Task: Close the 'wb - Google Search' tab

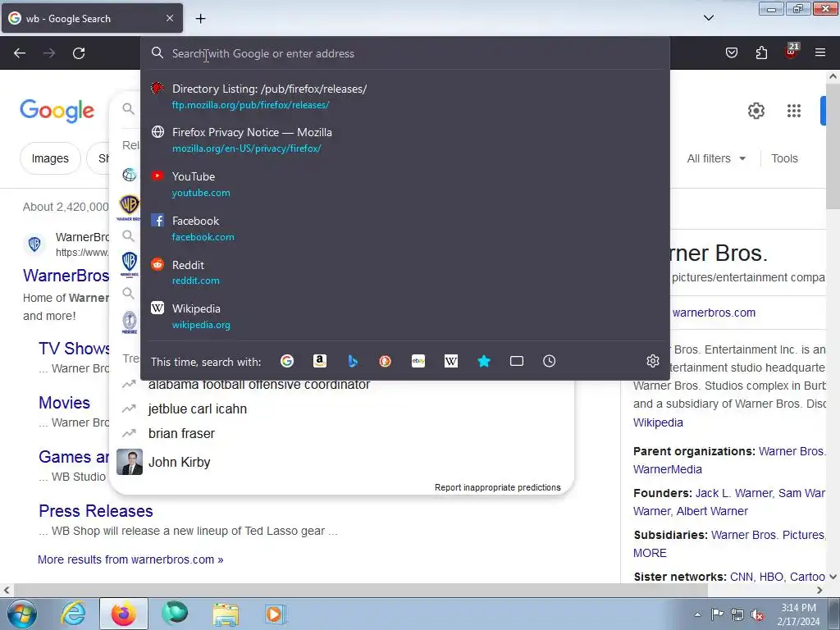Action: click(x=169, y=18)
